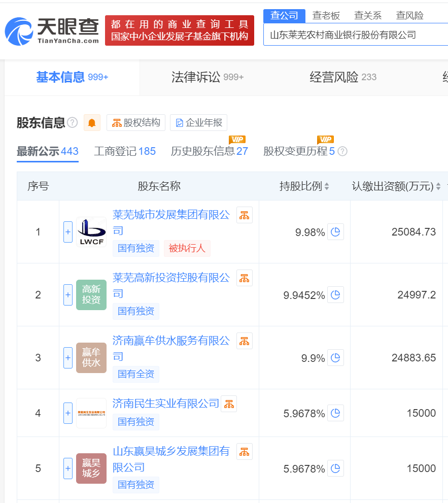Click the 国有全资 tag
This screenshot has height=503, width=448.
[136, 374]
